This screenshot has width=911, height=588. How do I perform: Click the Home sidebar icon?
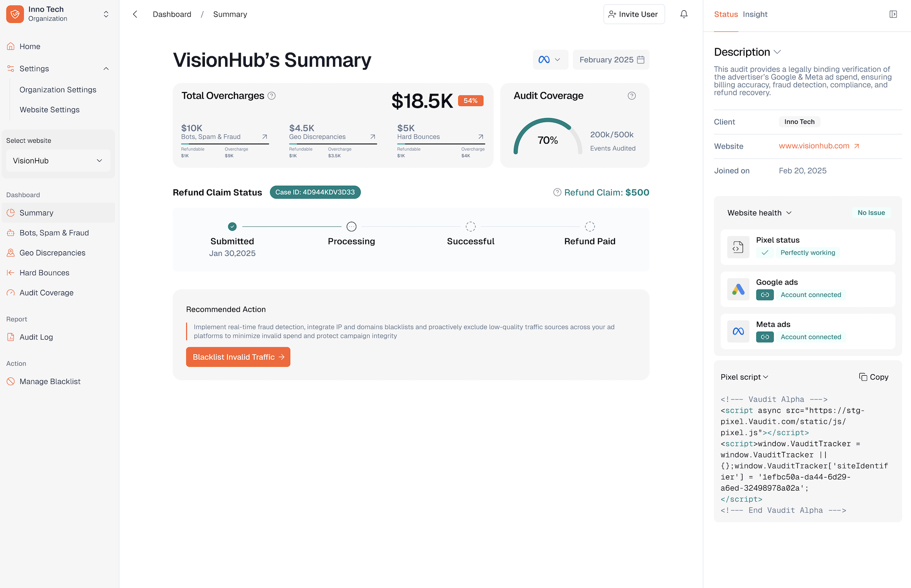(11, 46)
